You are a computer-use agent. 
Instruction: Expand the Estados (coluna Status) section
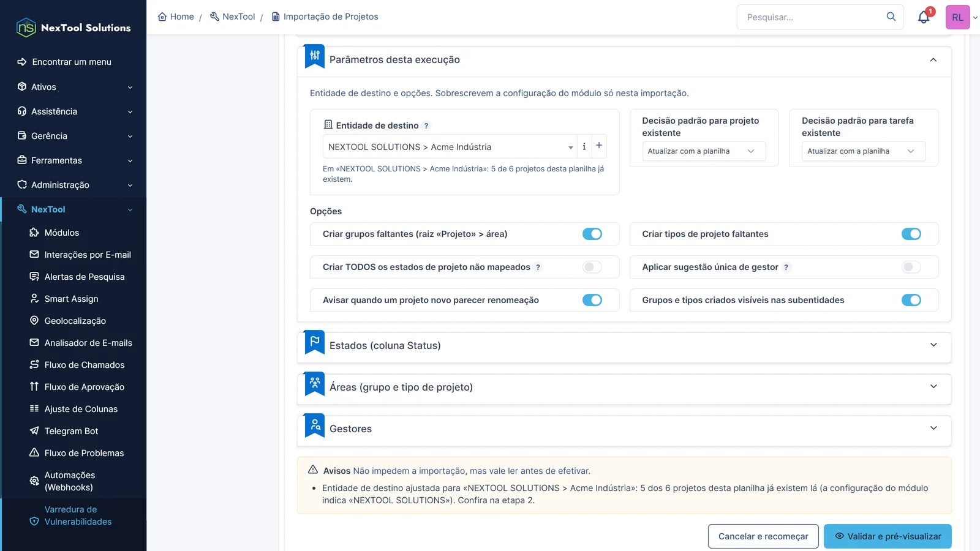pyautogui.click(x=624, y=346)
